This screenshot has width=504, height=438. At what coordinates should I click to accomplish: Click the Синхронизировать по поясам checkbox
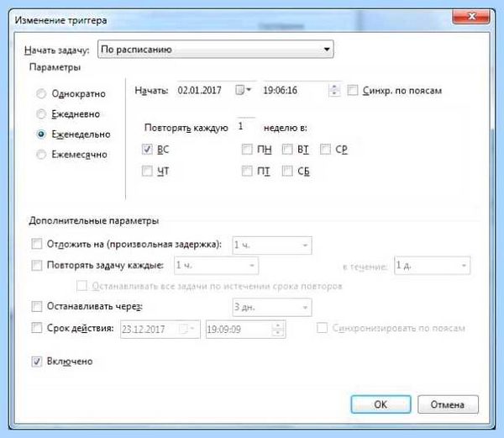[322, 328]
